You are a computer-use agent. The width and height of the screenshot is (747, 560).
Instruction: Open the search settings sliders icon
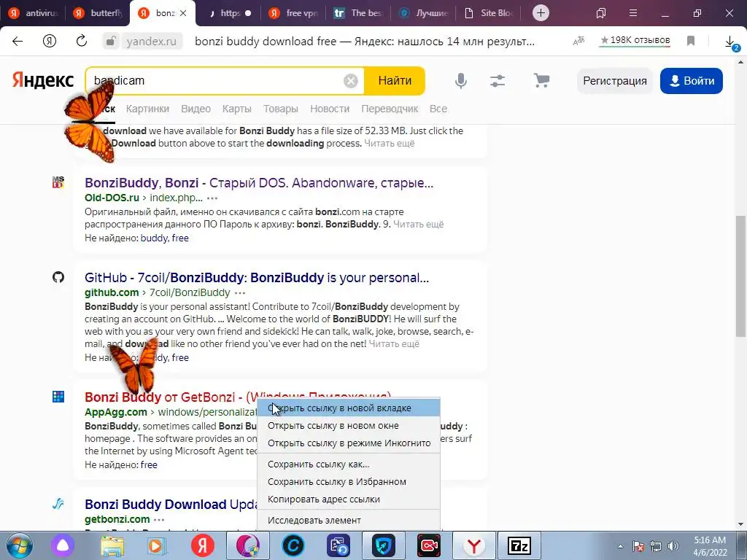tap(498, 81)
